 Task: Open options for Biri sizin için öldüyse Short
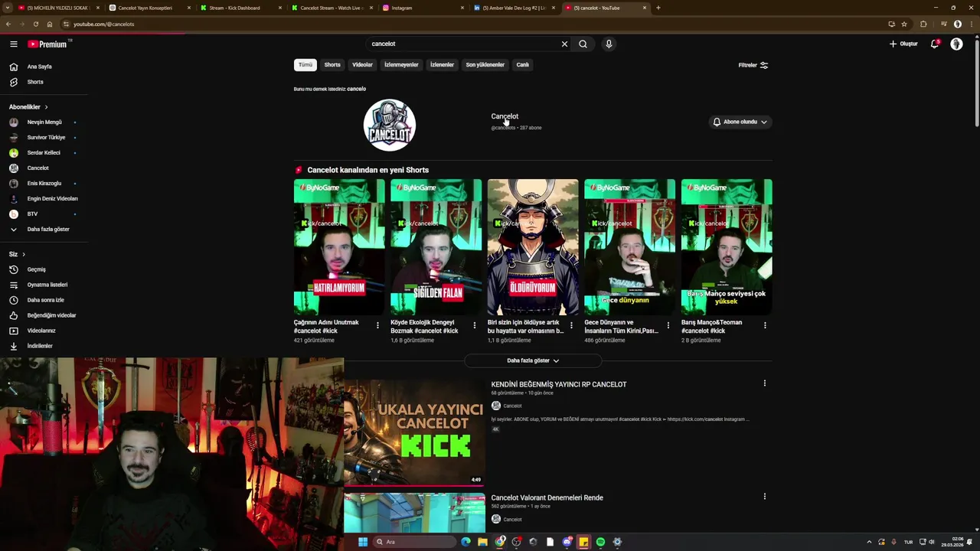point(571,325)
